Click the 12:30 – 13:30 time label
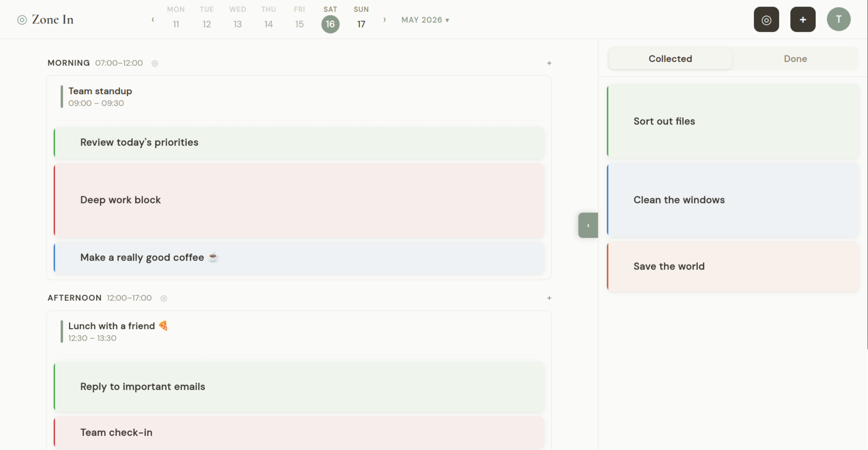The image size is (868, 450). click(92, 338)
